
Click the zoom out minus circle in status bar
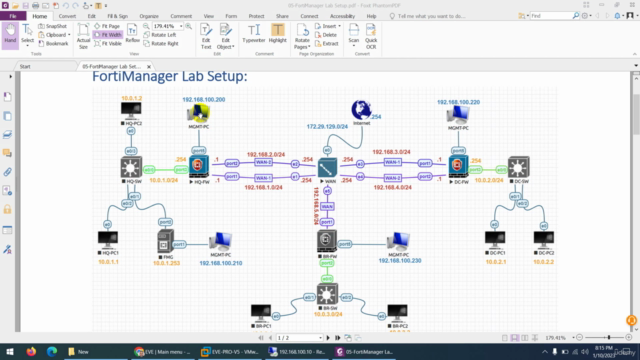click(x=580, y=338)
